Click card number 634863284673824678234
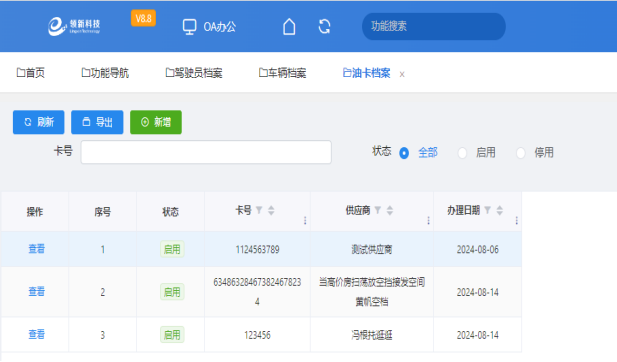The image size is (617, 362). (257, 292)
